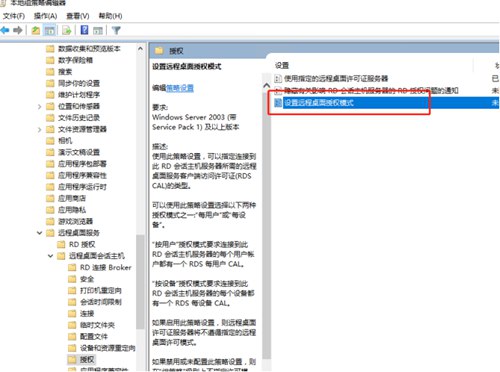Open the Help question mark icon
The image size is (500, 372).
pos(84,30)
